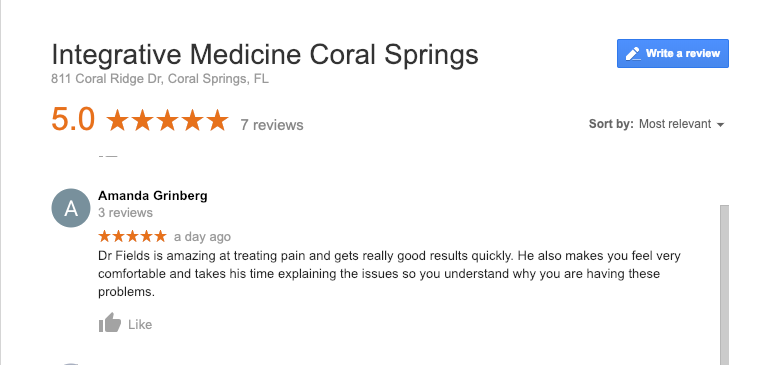Open the Most relevant sort dropdown

[681, 124]
